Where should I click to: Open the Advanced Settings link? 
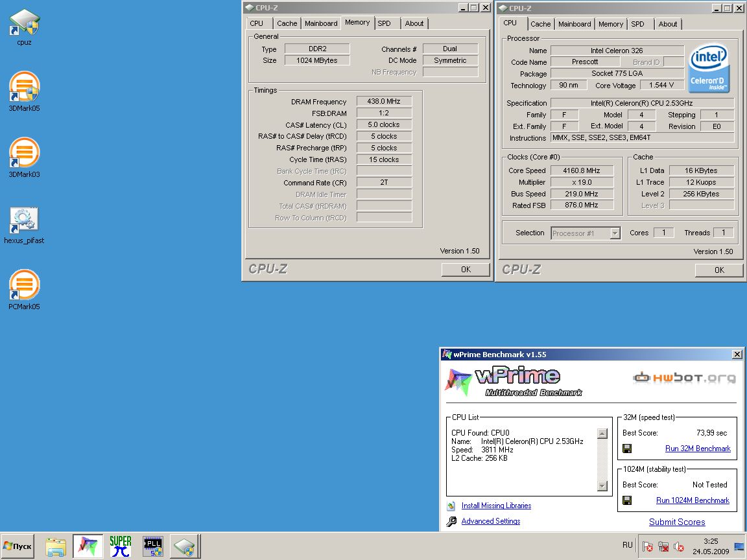(491, 521)
